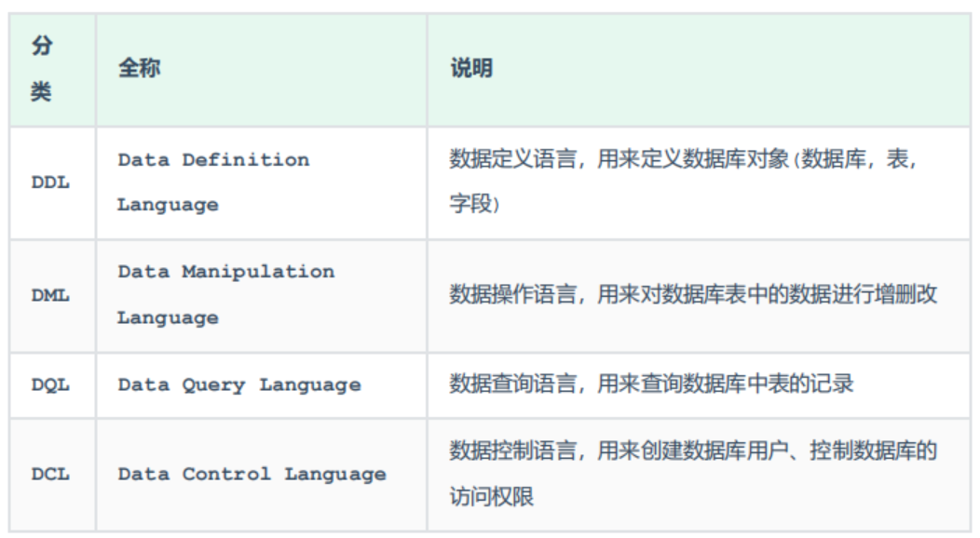The width and height of the screenshot is (980, 538).
Task: Select the DDL category cell
Action: point(50,183)
